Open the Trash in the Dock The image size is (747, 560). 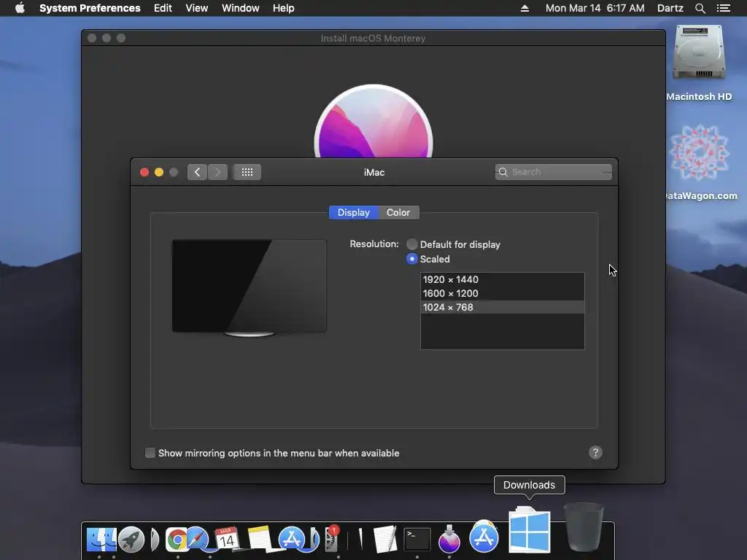point(584,527)
